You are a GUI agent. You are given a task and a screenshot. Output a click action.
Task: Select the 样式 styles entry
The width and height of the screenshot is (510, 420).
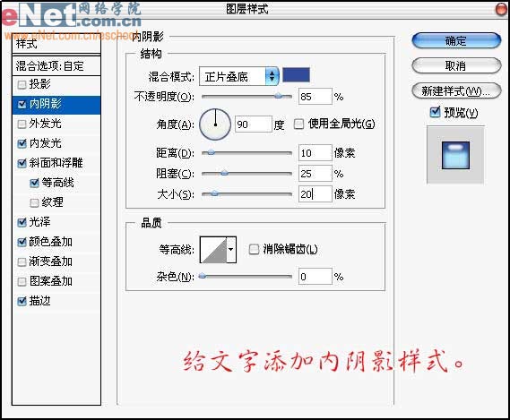[x=56, y=44]
